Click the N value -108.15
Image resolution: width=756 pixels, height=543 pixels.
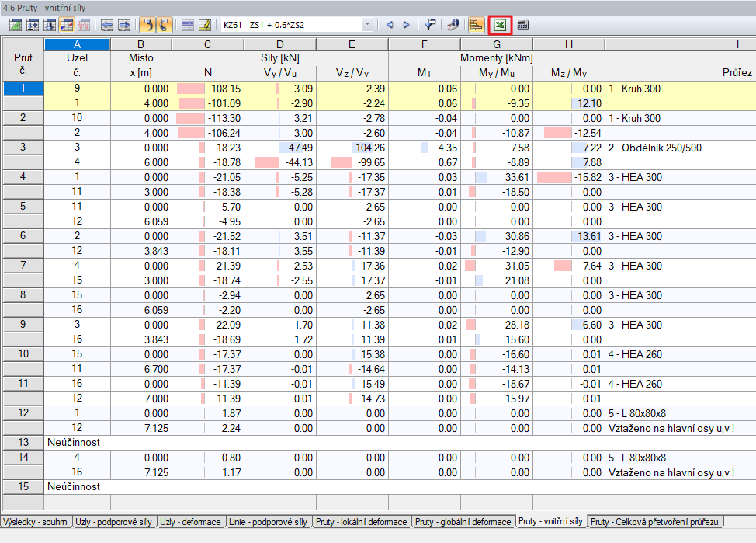click(x=224, y=89)
